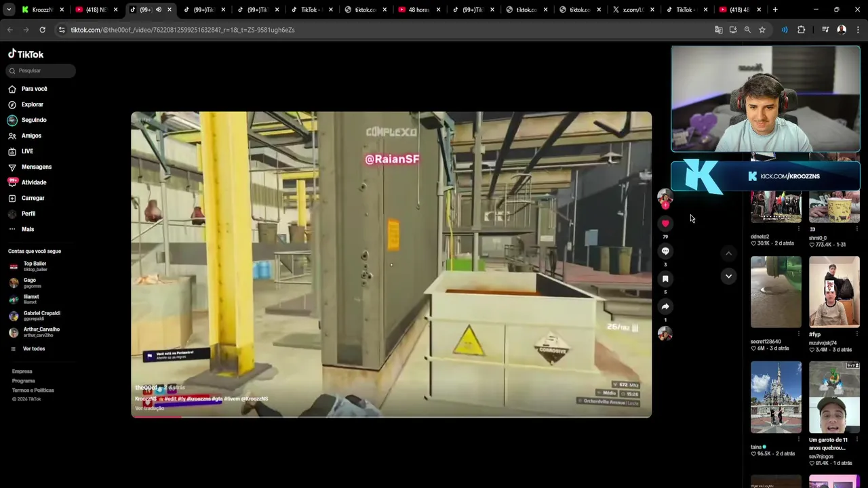Open the Carregar upload page
Screen dimensions: 868x488
26,198
